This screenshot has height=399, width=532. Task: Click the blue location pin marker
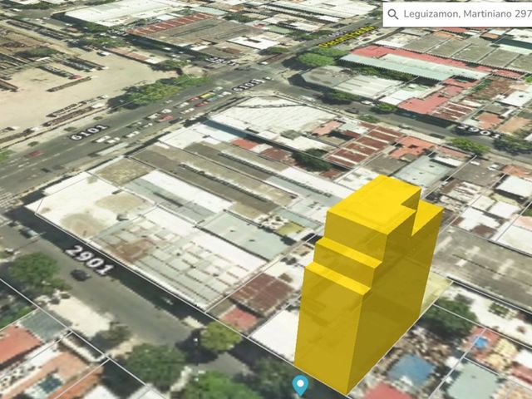point(300,386)
